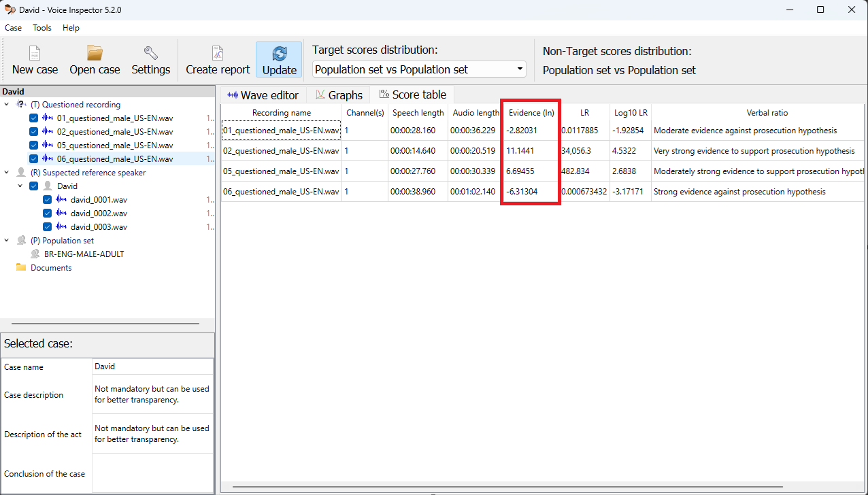Toggle checkbox for 05_questioned_male_US-EN.wav
This screenshot has height=495, width=868.
coord(34,146)
